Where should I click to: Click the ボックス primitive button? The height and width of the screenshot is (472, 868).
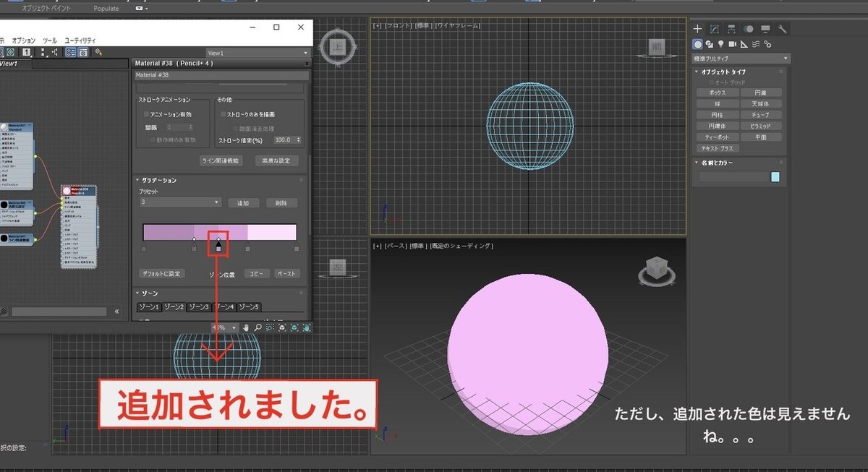pyautogui.click(x=718, y=93)
